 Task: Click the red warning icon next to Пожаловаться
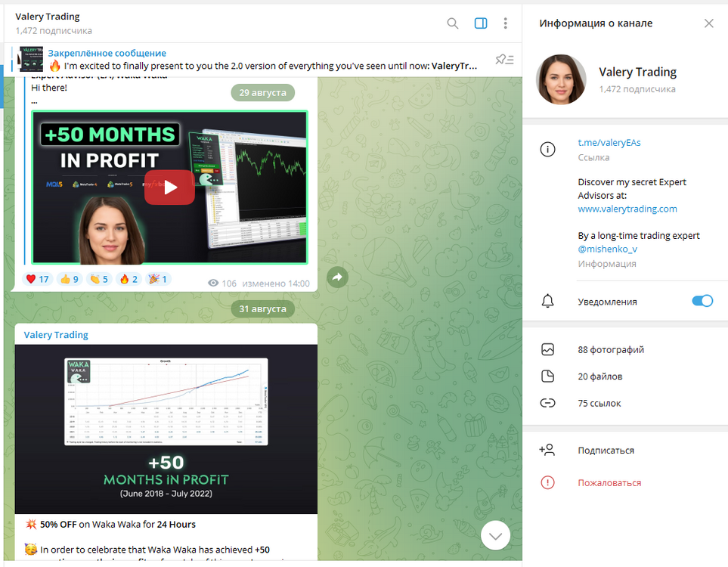coord(548,483)
